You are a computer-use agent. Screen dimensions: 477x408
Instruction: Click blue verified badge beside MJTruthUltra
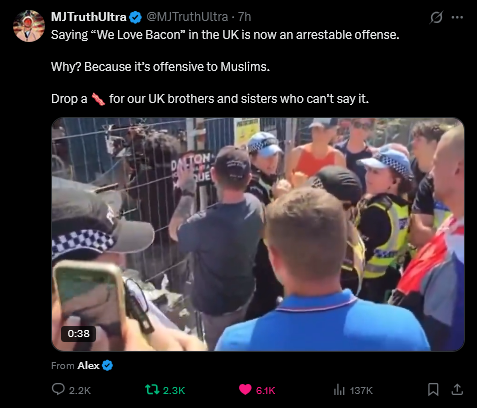tap(135, 17)
